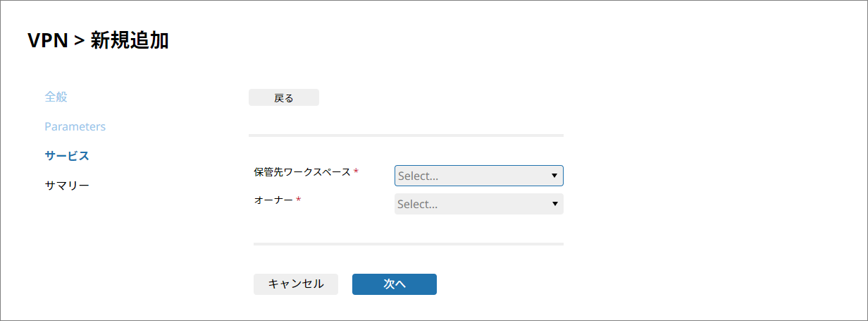This screenshot has width=868, height=321.
Task: Click the 保管先ワークスペース field label
Action: 302,171
